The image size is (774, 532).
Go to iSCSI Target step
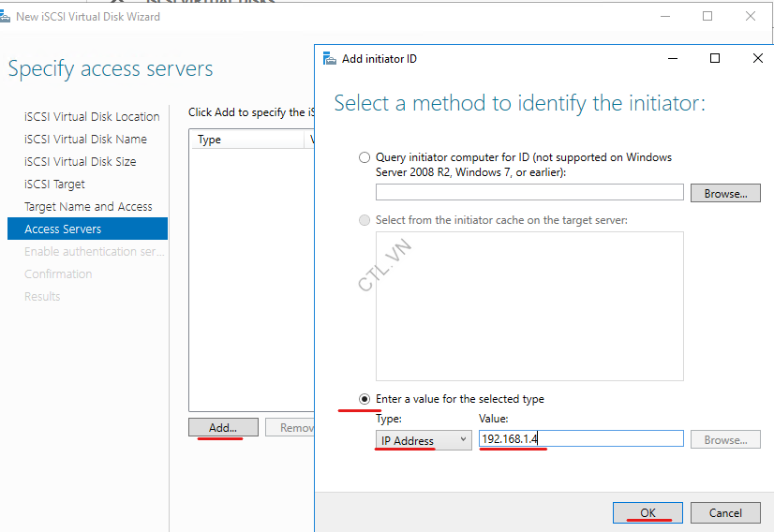[x=54, y=185]
